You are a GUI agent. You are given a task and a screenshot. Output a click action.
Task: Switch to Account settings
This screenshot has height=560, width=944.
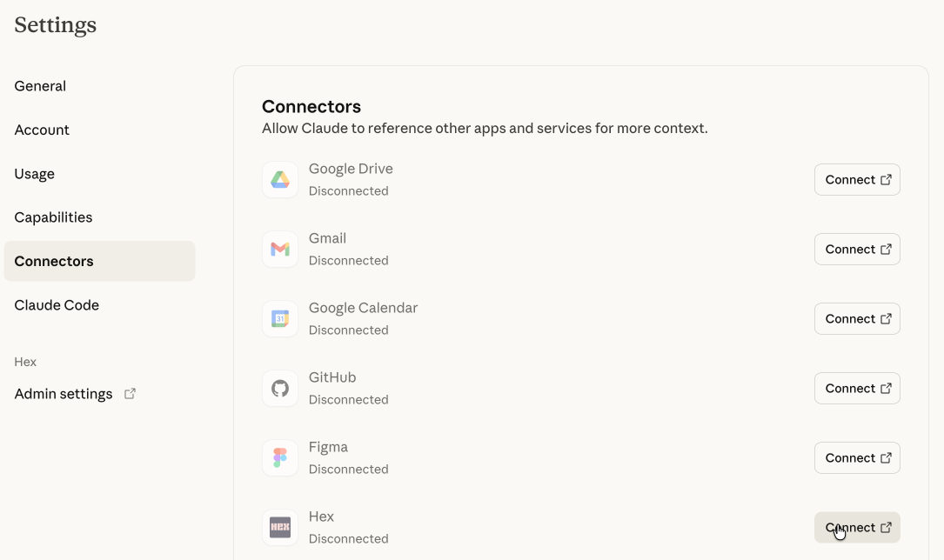point(42,130)
